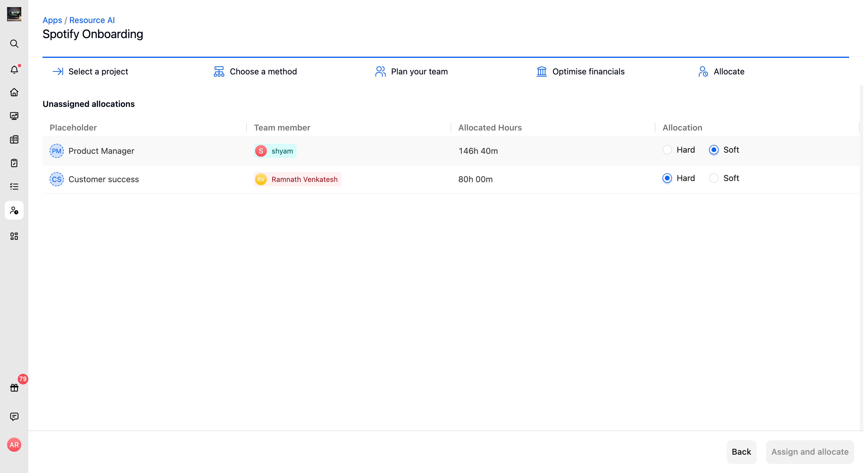Open the workspace logo thumbnail
This screenshot has width=868, height=473.
point(14,14)
